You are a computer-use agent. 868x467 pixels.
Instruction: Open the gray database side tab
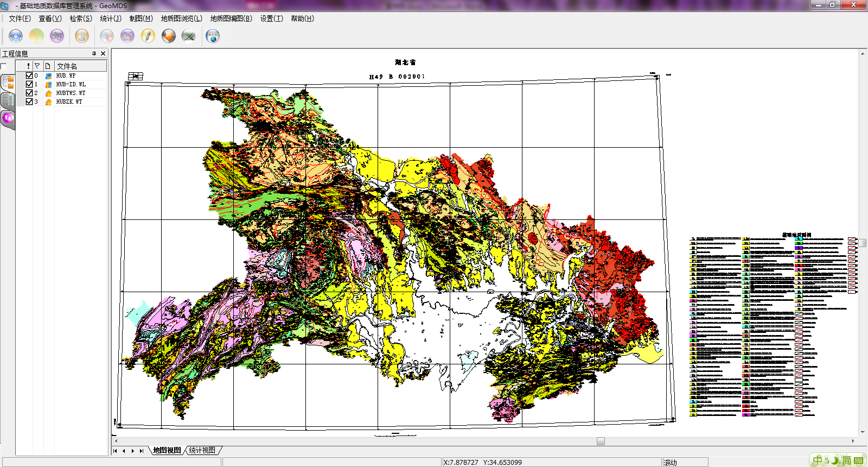point(8,100)
